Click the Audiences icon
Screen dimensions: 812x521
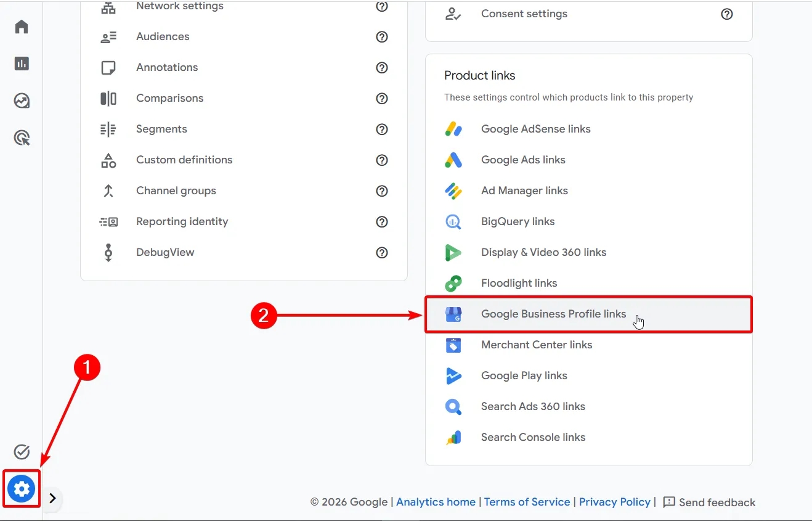point(108,37)
